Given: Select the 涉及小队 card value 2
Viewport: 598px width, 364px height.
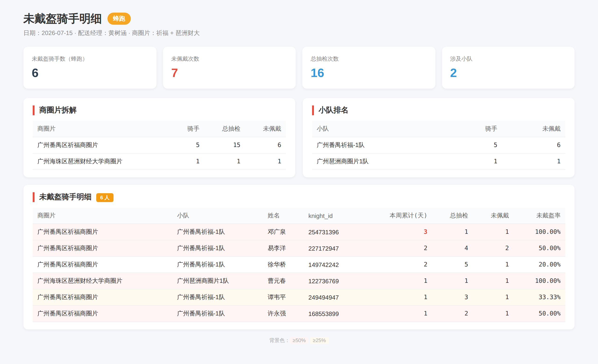Looking at the screenshot, I should [453, 73].
